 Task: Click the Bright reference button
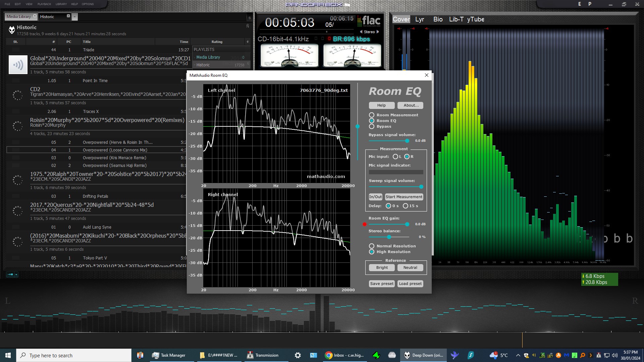(x=382, y=267)
